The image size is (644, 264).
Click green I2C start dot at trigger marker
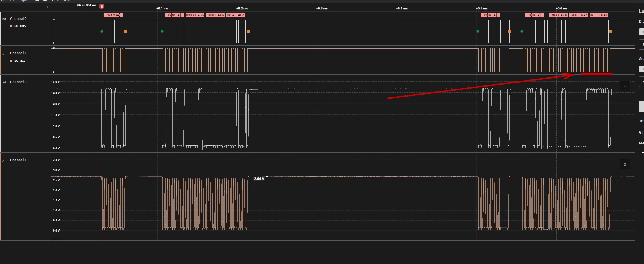(102, 31)
